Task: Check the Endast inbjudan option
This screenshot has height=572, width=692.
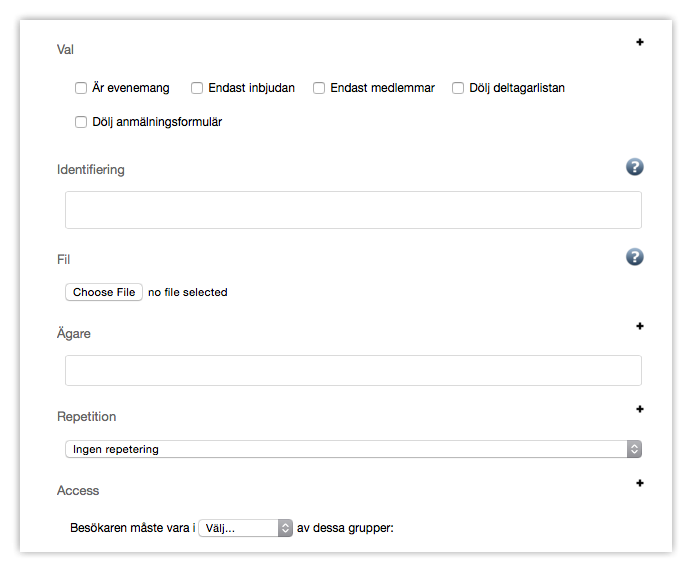Action: click(197, 88)
